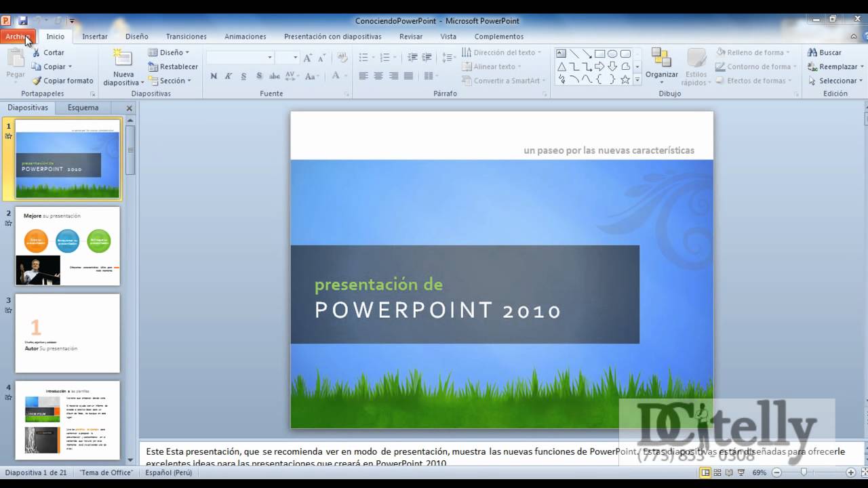Open Estilos rápidos gallery

696,66
